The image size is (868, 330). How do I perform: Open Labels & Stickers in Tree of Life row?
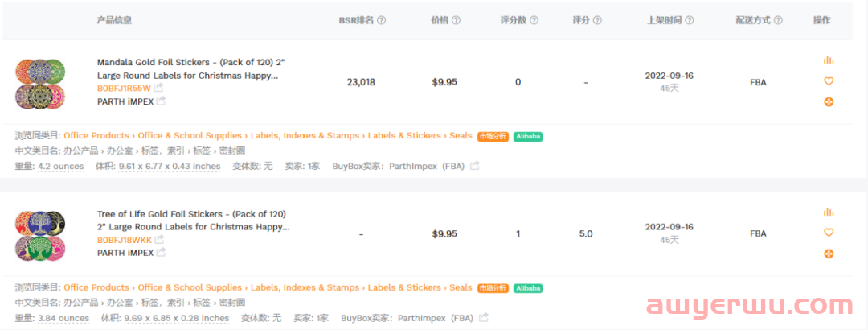(x=404, y=288)
